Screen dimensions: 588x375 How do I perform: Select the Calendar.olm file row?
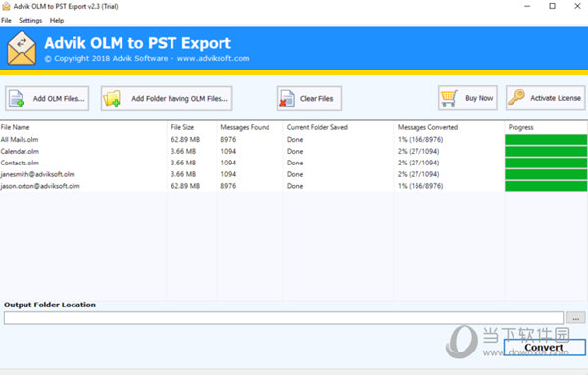point(294,151)
